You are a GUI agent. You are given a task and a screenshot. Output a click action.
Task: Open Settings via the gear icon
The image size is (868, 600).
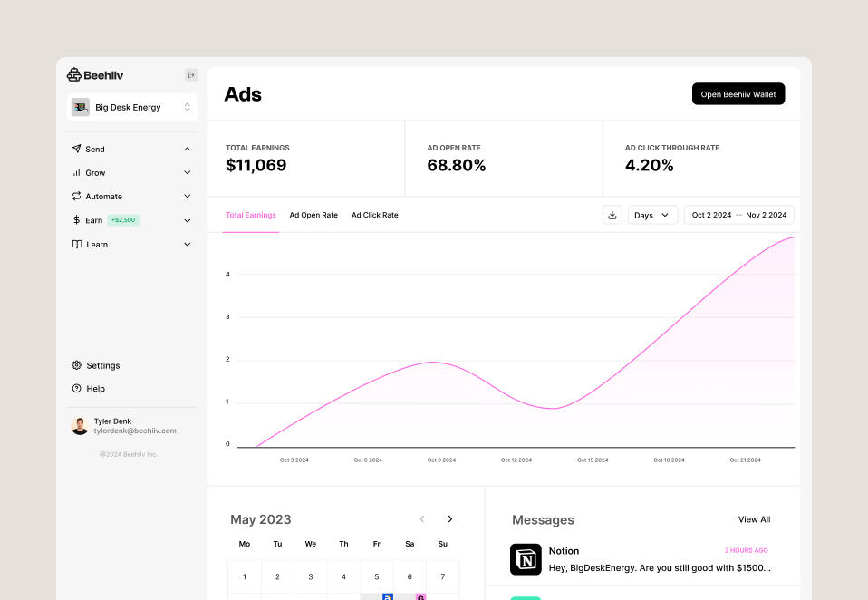point(76,365)
